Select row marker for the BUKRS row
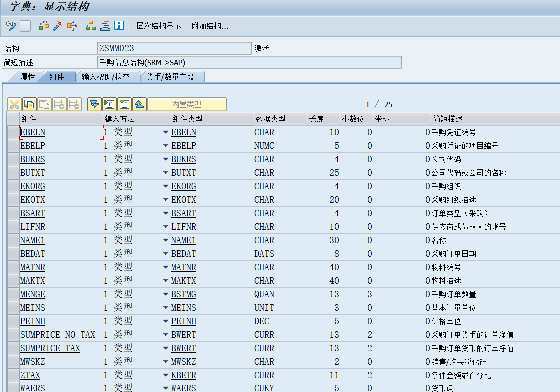 (13, 159)
